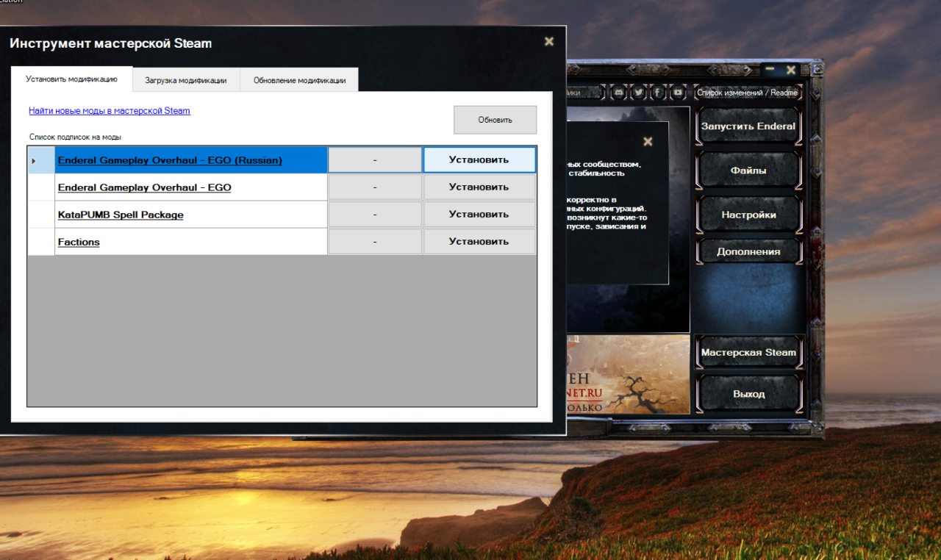Open the Discord icon in the launcher
Screen dimensions: 941x560
click(619, 93)
